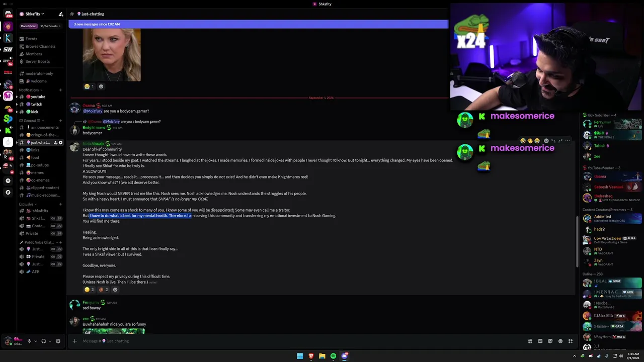This screenshot has width=644, height=362.
Task: Open the blonde woman image attachment
Action: [x=112, y=55]
